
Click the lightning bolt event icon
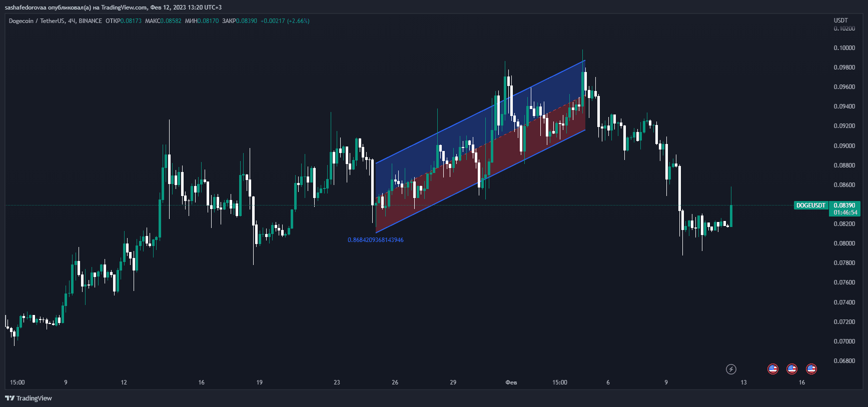pos(731,369)
